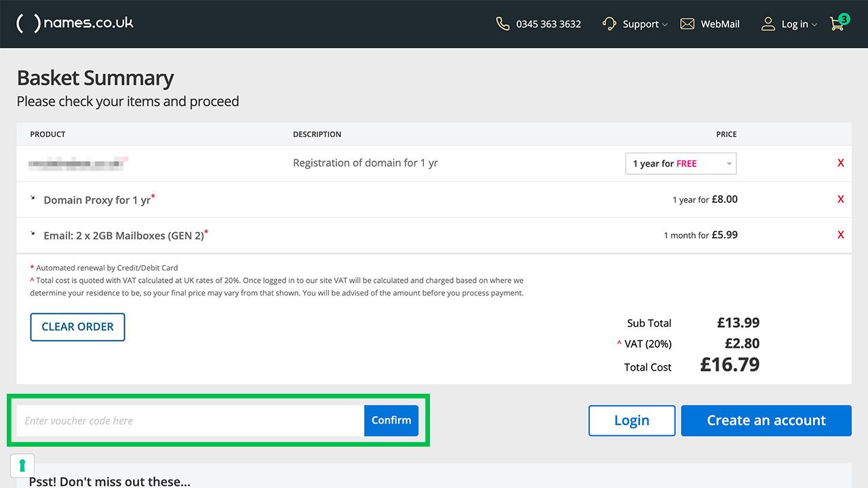Click the Support headset icon
The height and width of the screenshot is (488, 868).
pyautogui.click(x=609, y=24)
